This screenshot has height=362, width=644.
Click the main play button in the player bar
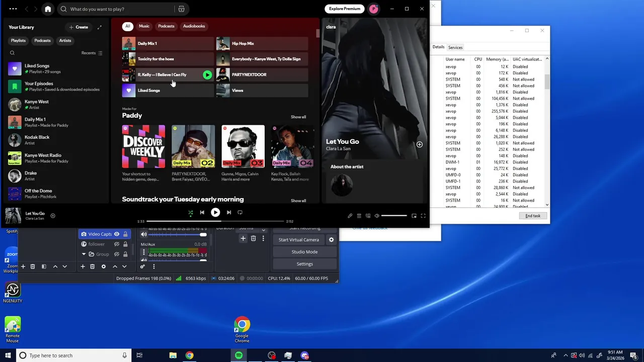pos(215,212)
